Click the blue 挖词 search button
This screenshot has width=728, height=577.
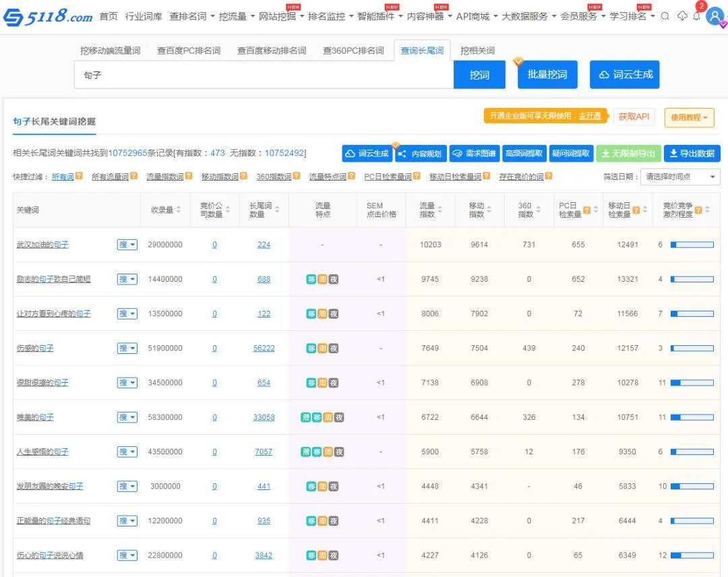479,75
